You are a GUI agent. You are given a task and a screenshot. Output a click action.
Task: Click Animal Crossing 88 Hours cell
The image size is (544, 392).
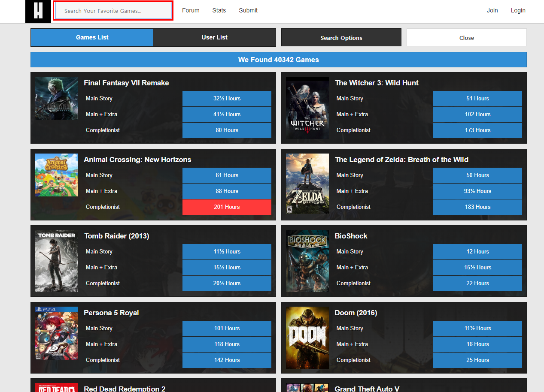pyautogui.click(x=227, y=191)
